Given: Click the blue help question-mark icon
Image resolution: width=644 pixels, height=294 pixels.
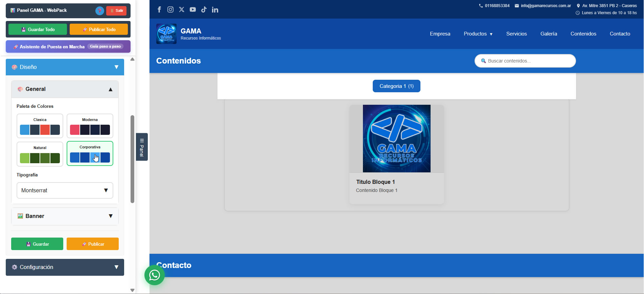Looking at the screenshot, I should 99,11.
